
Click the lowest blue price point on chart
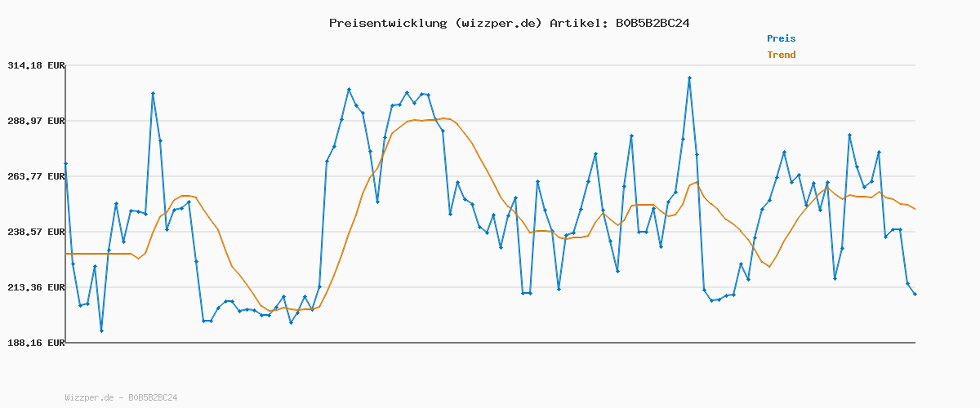(101, 330)
